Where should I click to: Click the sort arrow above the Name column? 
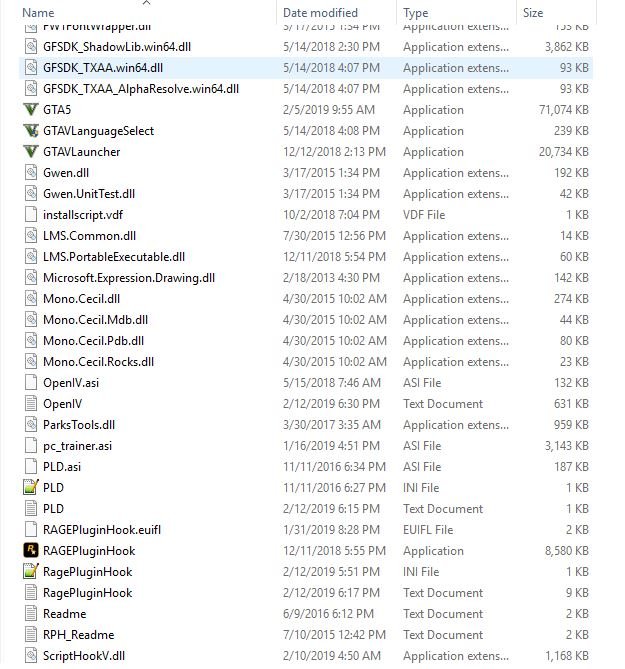click(146, 3)
